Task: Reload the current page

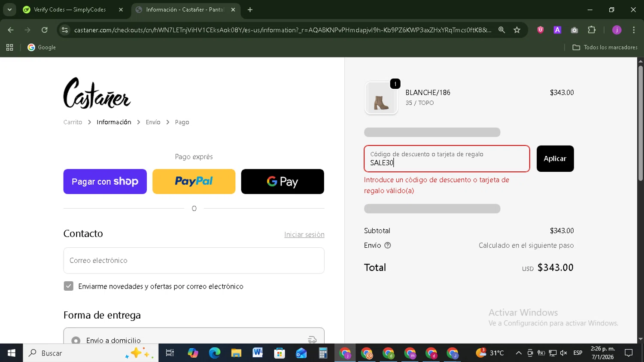Action: point(45,30)
